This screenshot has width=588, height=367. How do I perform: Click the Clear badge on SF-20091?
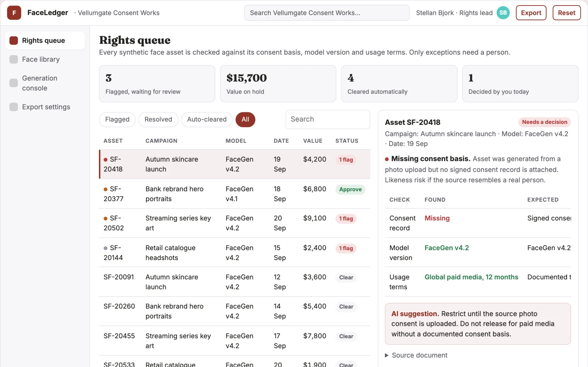(x=346, y=278)
